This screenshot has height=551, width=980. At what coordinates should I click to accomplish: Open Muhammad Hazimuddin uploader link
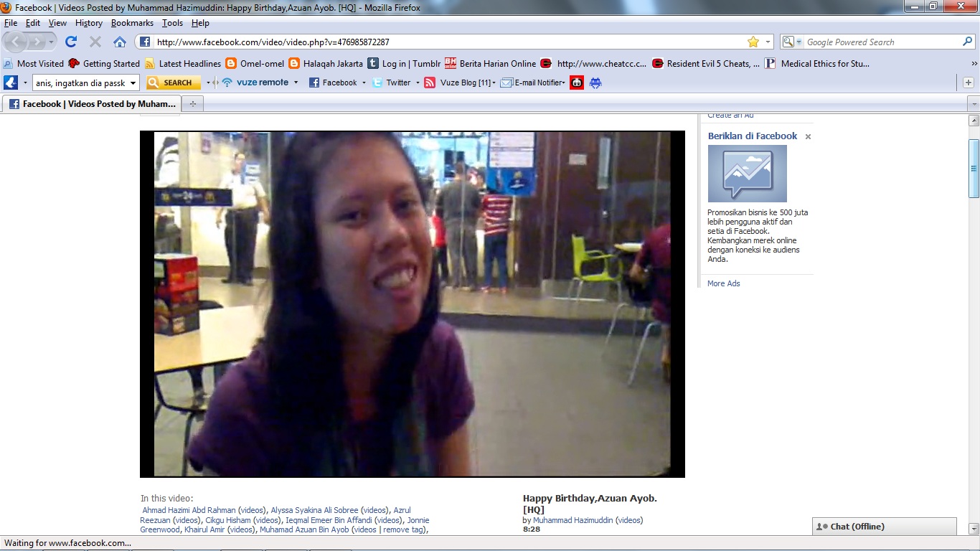point(573,520)
